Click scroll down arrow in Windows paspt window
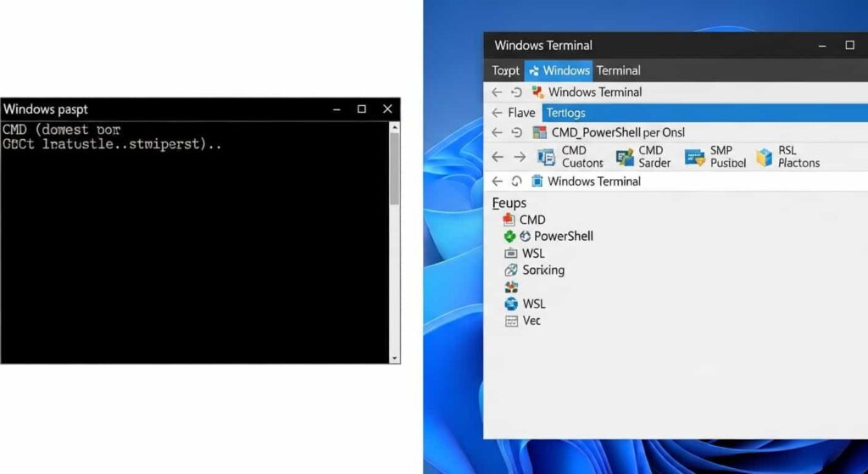Image resolution: width=868 pixels, height=474 pixels. click(395, 359)
